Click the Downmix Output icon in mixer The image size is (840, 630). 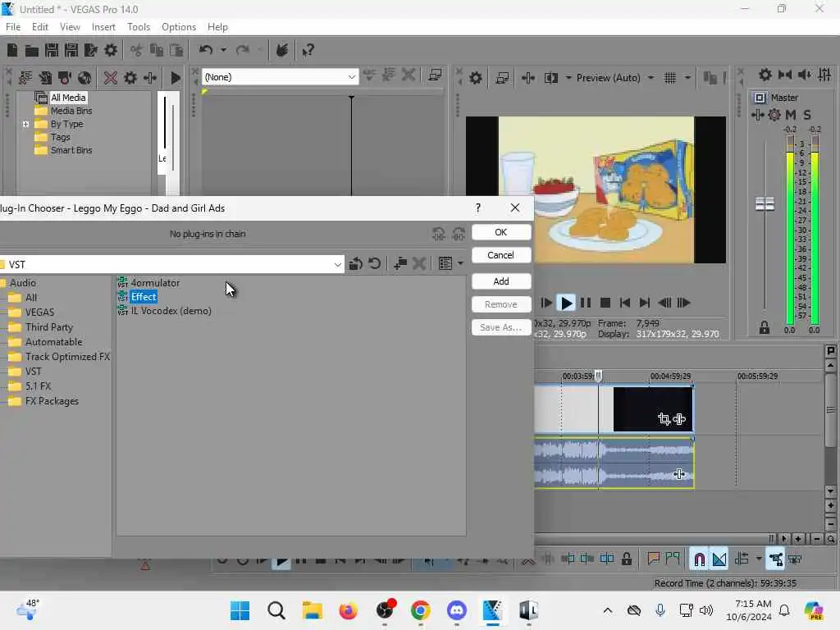pos(785,75)
